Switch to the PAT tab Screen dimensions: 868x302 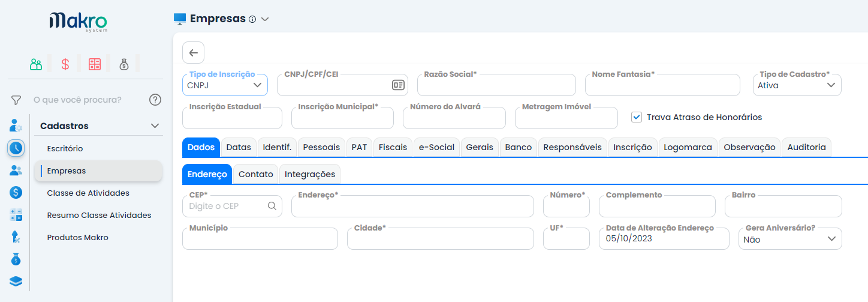[359, 147]
